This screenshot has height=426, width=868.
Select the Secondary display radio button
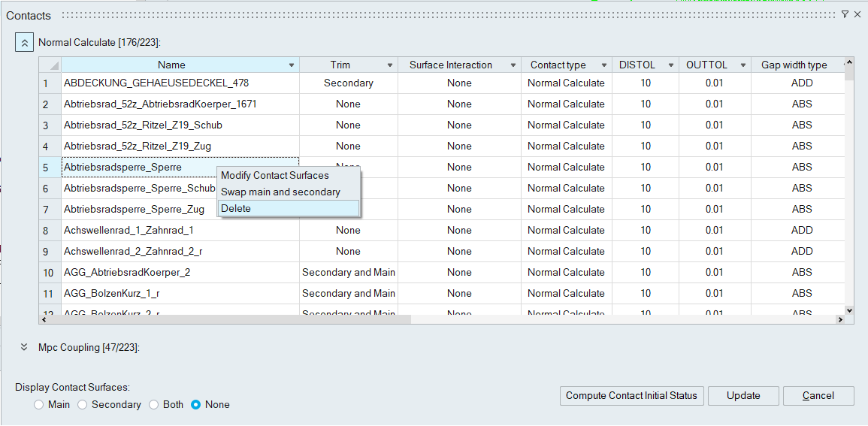pyautogui.click(x=83, y=405)
